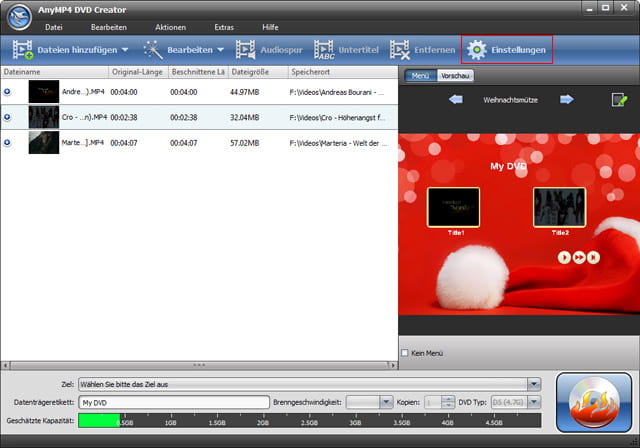Click the fast-forward button in menu preview
The height and width of the screenshot is (448, 640).
point(579,257)
